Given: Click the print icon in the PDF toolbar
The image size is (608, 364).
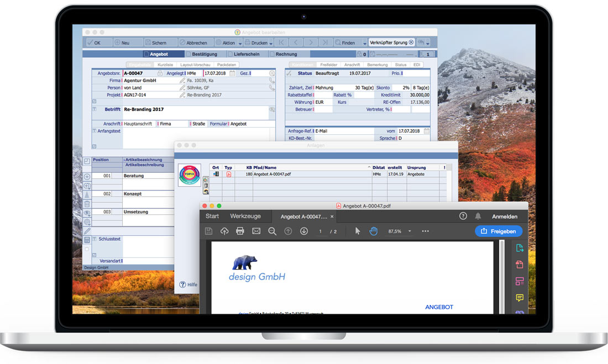Looking at the screenshot, I should click(x=240, y=231).
